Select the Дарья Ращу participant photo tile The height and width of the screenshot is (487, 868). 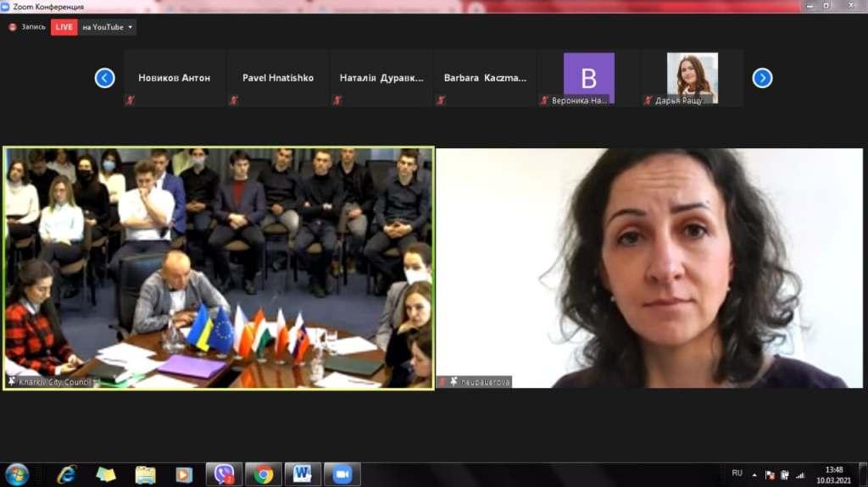click(692, 78)
